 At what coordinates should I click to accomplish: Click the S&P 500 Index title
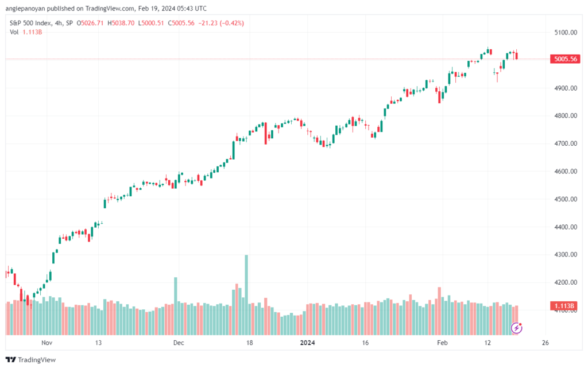tap(30, 23)
